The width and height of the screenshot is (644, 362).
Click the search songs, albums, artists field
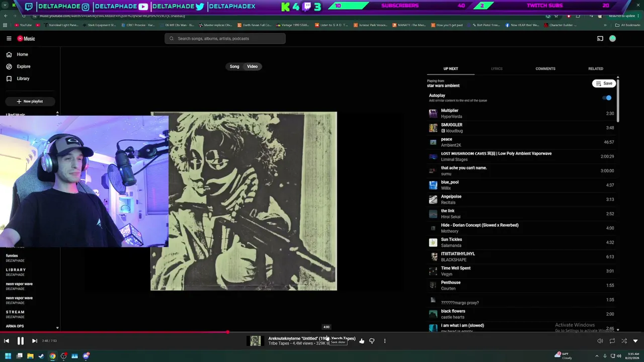click(225, 39)
